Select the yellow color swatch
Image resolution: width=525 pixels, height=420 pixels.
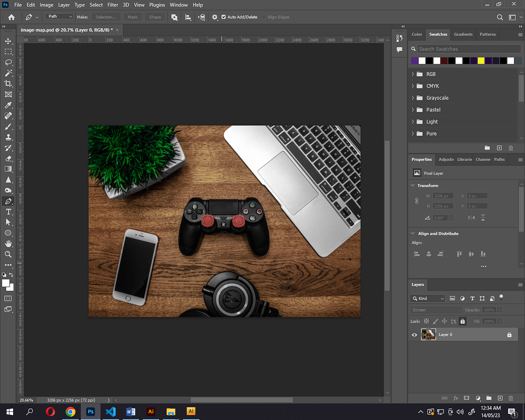click(481, 60)
